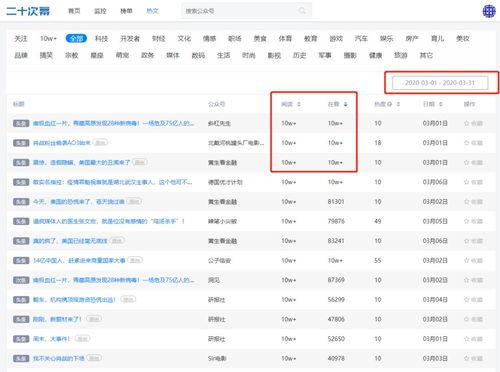Select the 全部 category pill

(76, 39)
